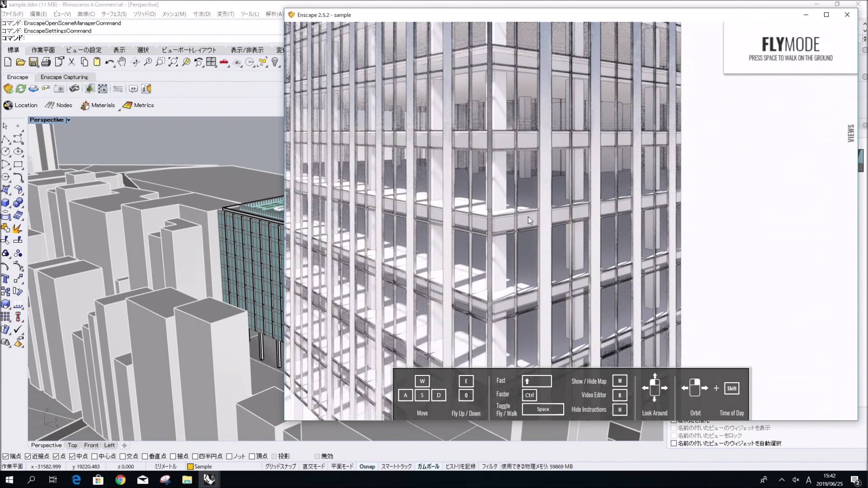868x488 pixels.
Task: Click the Materials button
Action: 98,105
